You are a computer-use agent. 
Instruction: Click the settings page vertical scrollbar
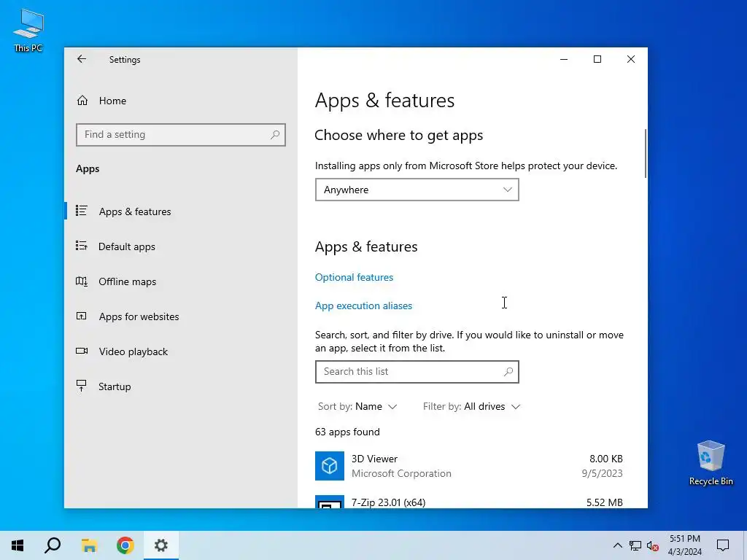[x=645, y=153]
